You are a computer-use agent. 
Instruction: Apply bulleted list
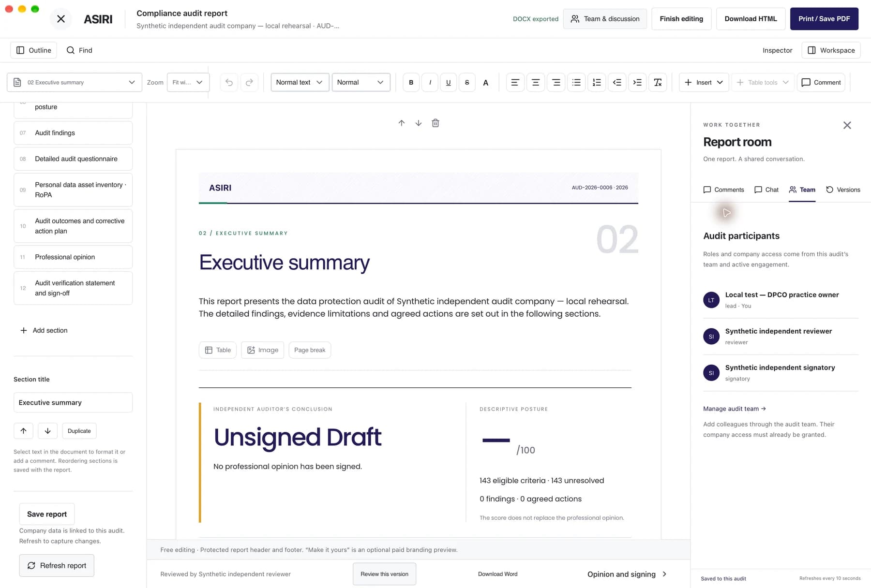[576, 82]
